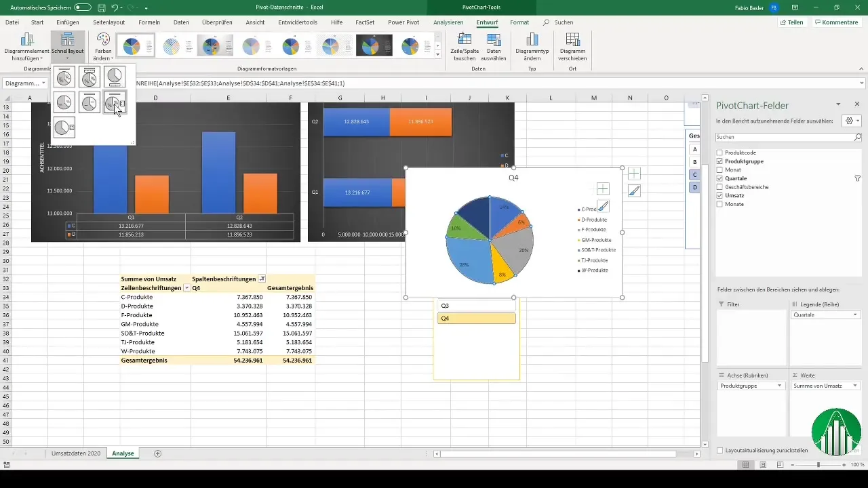Open the Schnelllayout gallery button
This screenshot has width=868, height=488.
(67, 47)
